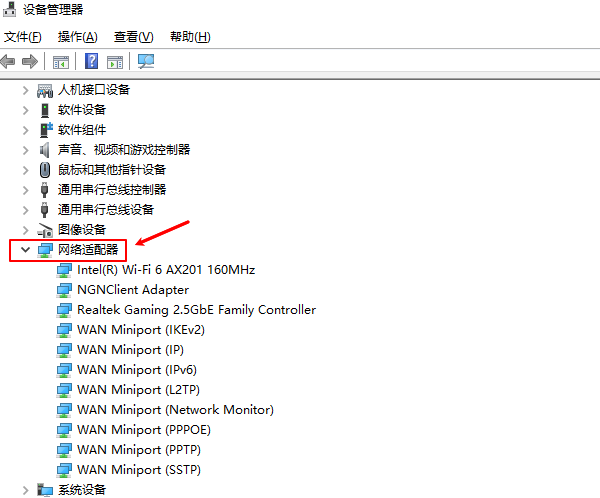Open the 查看(V) menu

133,37
